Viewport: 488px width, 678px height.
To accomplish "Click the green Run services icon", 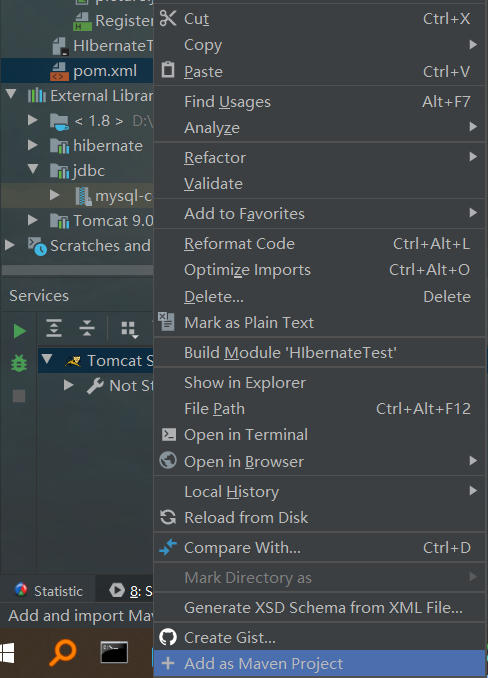I will tap(19, 331).
